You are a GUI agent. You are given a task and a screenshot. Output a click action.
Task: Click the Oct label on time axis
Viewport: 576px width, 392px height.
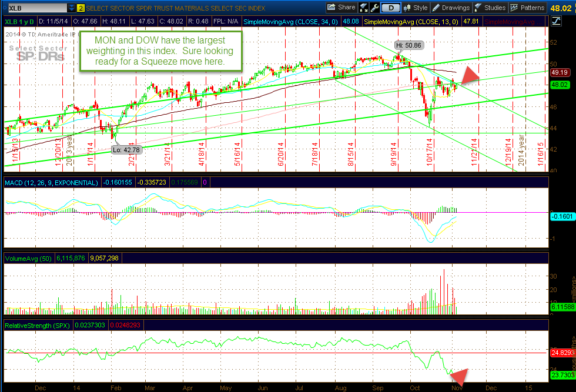click(x=415, y=388)
